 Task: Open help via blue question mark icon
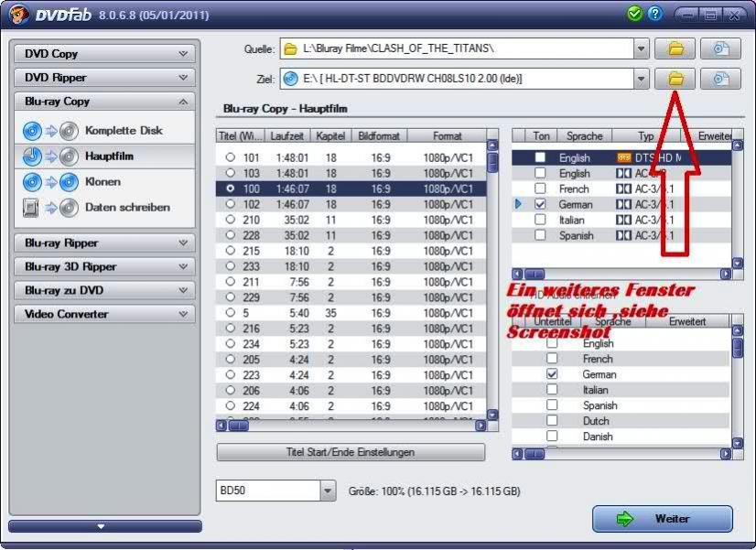(x=654, y=14)
